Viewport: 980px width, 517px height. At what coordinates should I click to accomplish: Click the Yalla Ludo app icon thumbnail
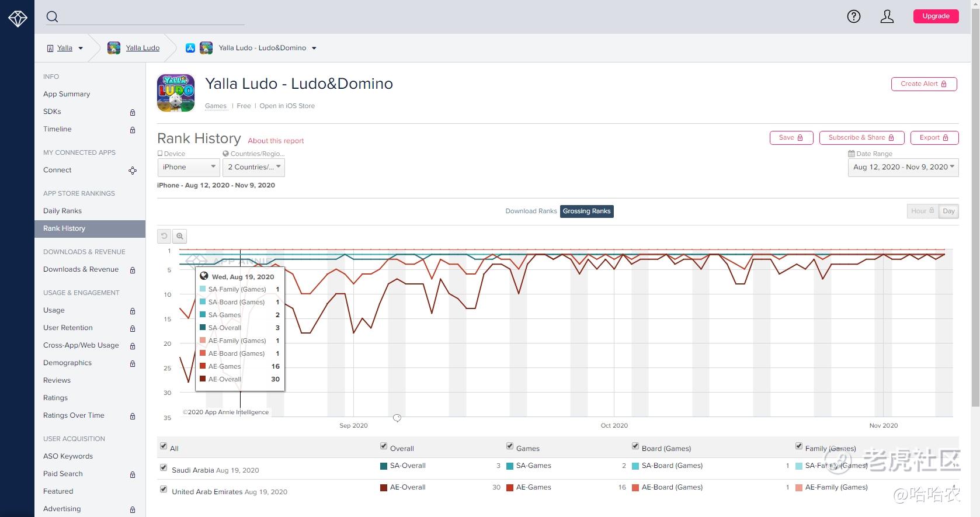pyautogui.click(x=176, y=93)
